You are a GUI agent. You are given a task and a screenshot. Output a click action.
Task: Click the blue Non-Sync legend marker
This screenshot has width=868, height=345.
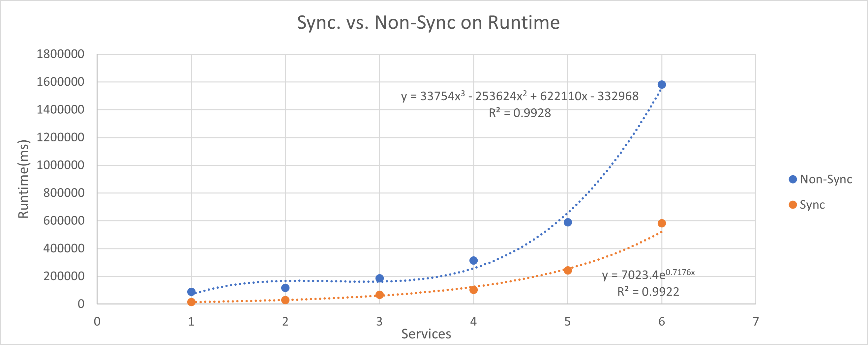(x=793, y=179)
